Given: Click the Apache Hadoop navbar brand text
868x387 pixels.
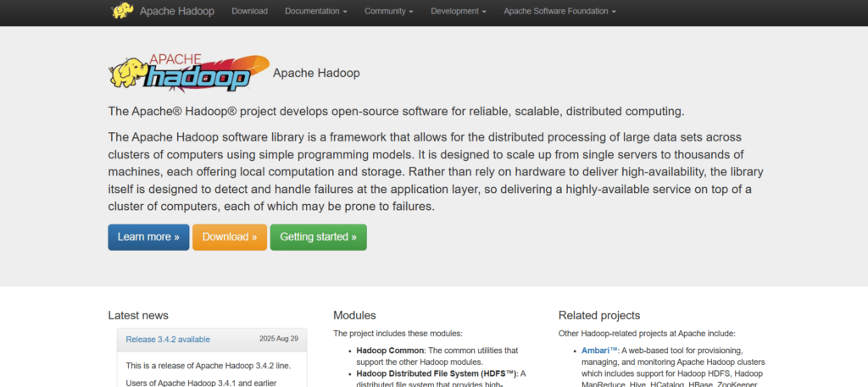Looking at the screenshot, I should pyautogui.click(x=177, y=11).
